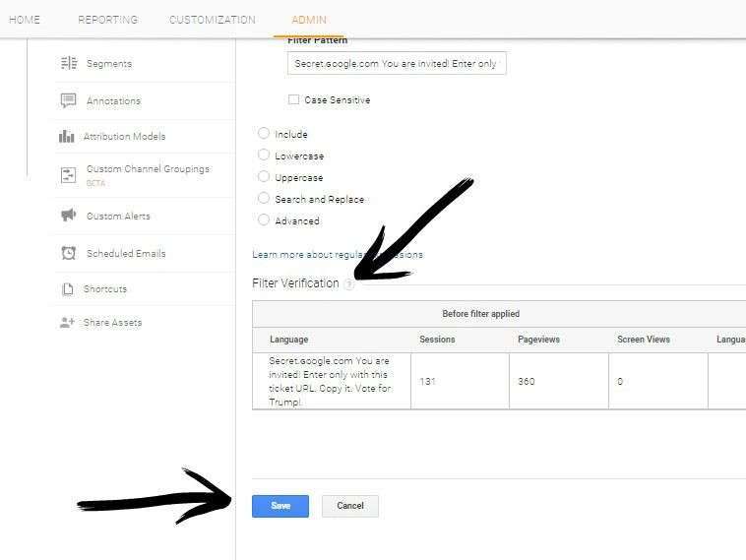Click the Shortcuts page icon
The width and height of the screenshot is (746, 560).
[x=68, y=288]
